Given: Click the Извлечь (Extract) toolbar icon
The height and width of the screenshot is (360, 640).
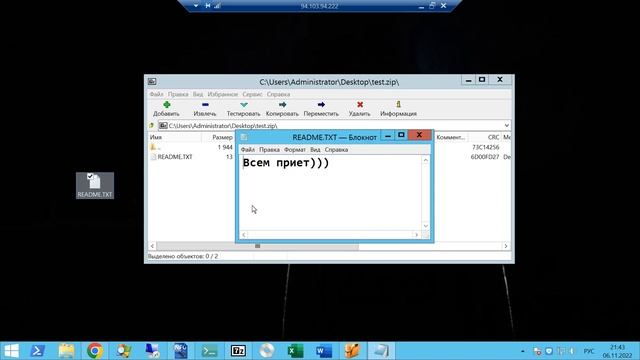Looking at the screenshot, I should [x=205, y=105].
